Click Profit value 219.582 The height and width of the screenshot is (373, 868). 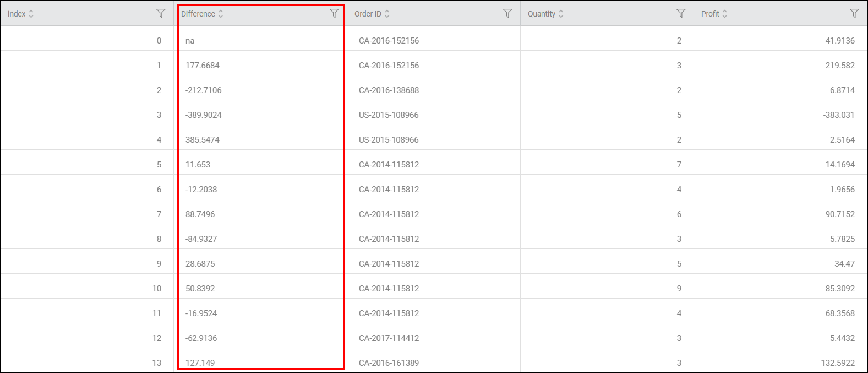(x=840, y=66)
